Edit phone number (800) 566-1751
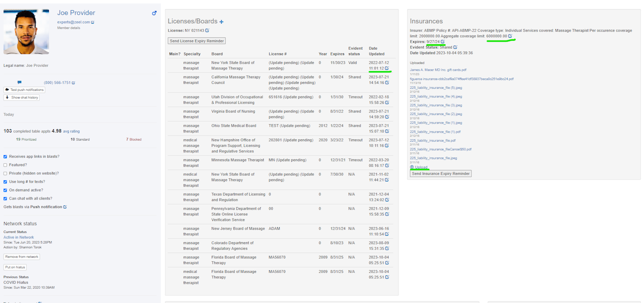644x303 pixels. [73, 83]
